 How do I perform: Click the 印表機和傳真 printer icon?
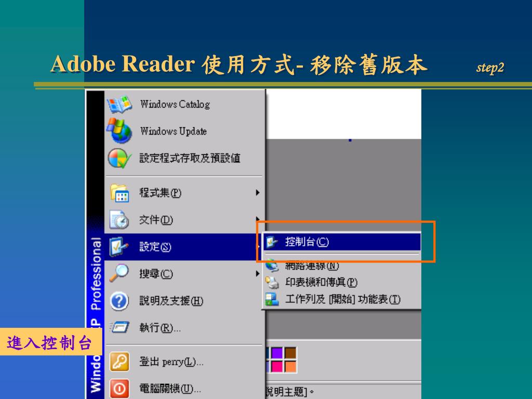pyautogui.click(x=272, y=282)
